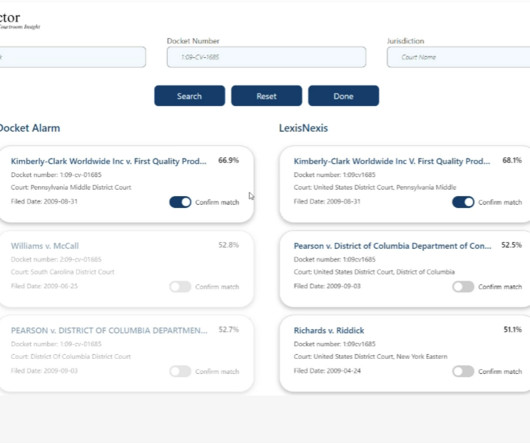Click the 51.1% match score
The width and height of the screenshot is (530, 443).
512,329
